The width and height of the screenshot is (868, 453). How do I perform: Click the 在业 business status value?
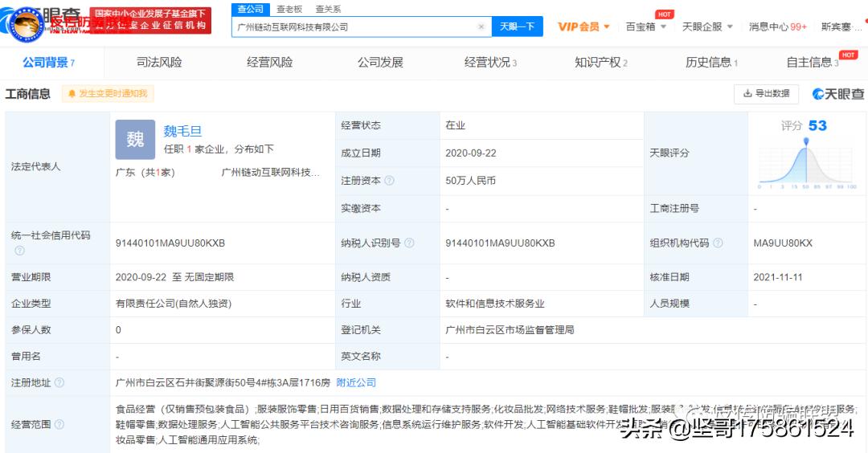click(455, 125)
